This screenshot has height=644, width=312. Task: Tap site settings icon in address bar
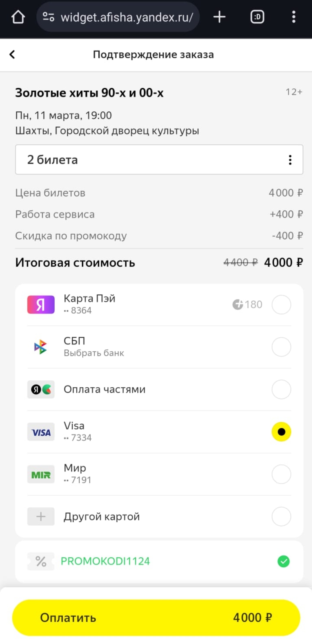coord(48,17)
